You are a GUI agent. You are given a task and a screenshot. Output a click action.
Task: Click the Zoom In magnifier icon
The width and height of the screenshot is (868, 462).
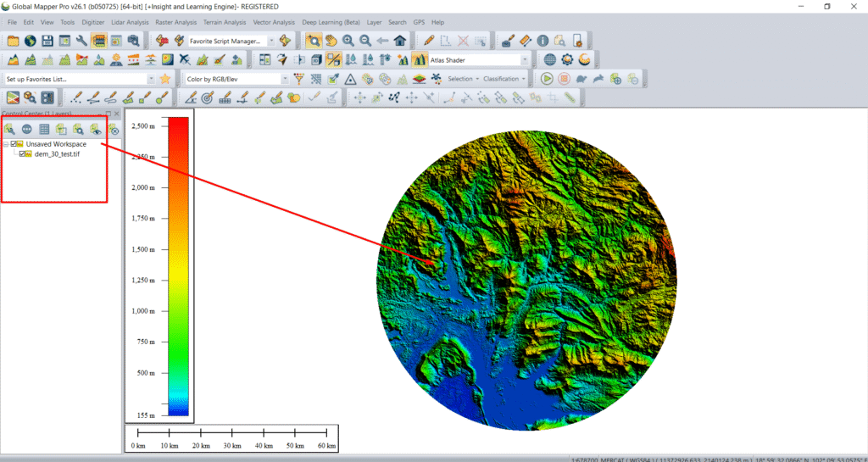(x=348, y=41)
